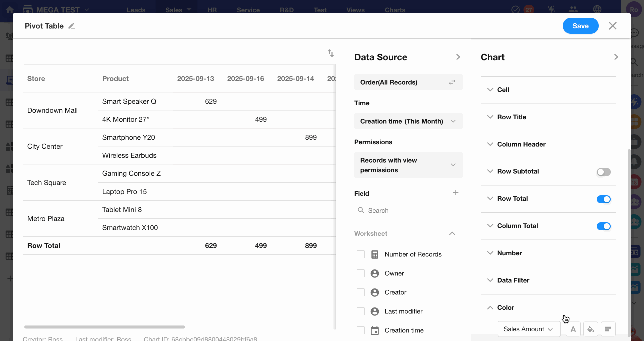644x341 pixels.
Task: Click the Save button
Action: (x=580, y=26)
